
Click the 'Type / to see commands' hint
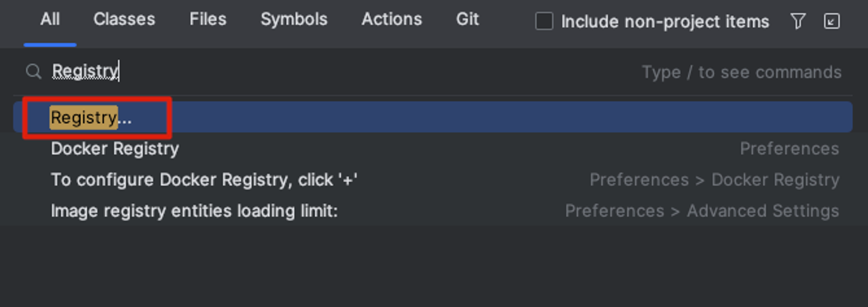click(x=742, y=72)
